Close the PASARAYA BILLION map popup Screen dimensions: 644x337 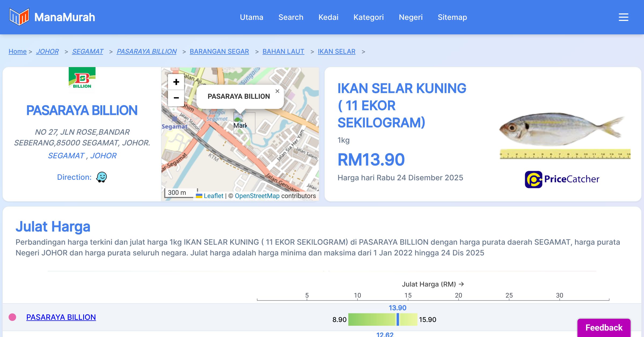point(277,91)
